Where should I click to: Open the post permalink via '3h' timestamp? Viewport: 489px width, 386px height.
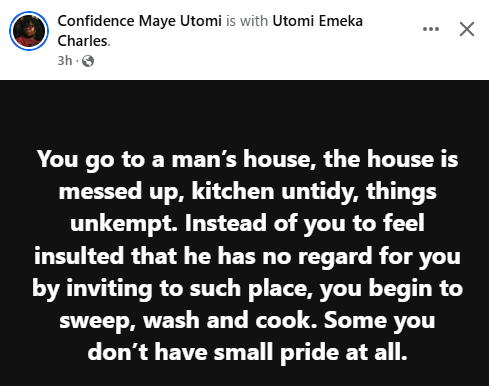click(65, 61)
